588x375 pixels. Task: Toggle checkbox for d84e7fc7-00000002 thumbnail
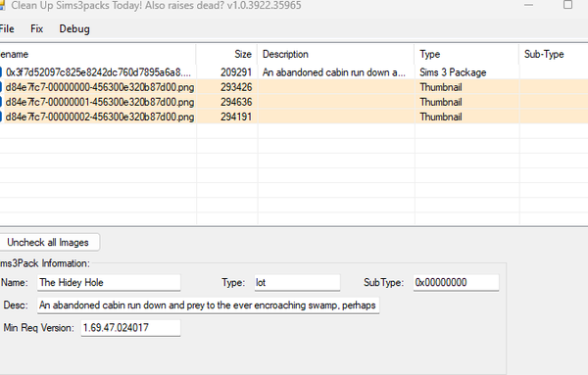click(1, 117)
